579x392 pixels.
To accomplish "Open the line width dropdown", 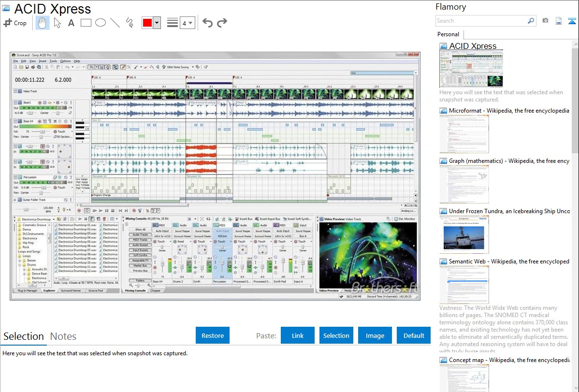I will tap(187, 23).
